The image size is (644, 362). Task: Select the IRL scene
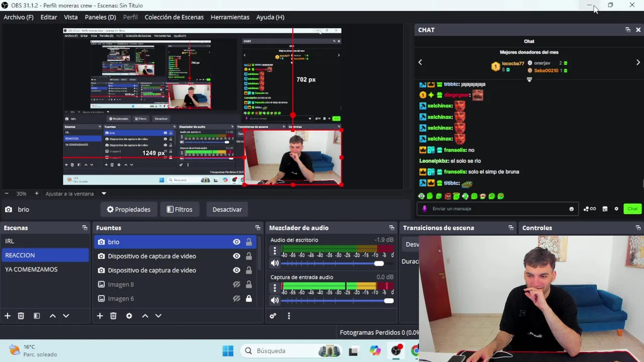(x=45, y=241)
